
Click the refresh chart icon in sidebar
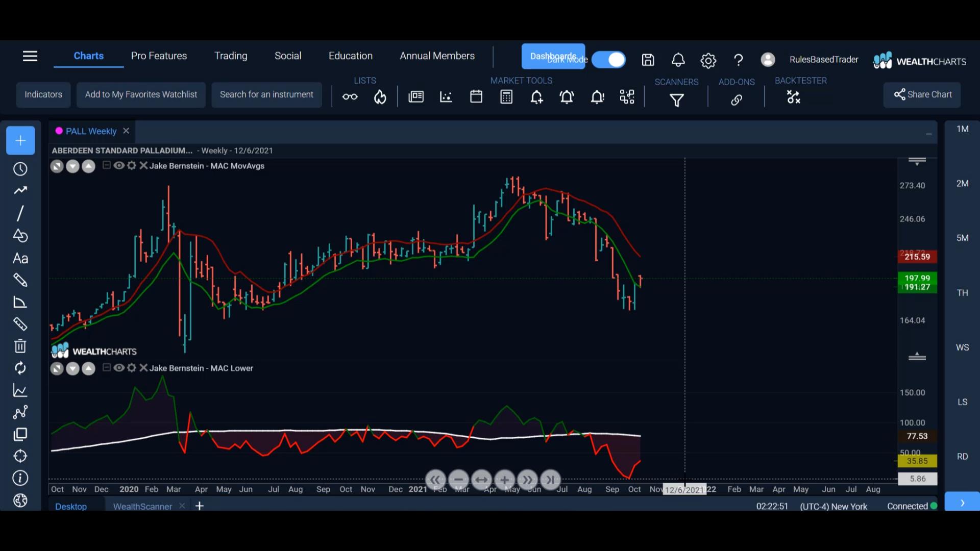point(20,368)
